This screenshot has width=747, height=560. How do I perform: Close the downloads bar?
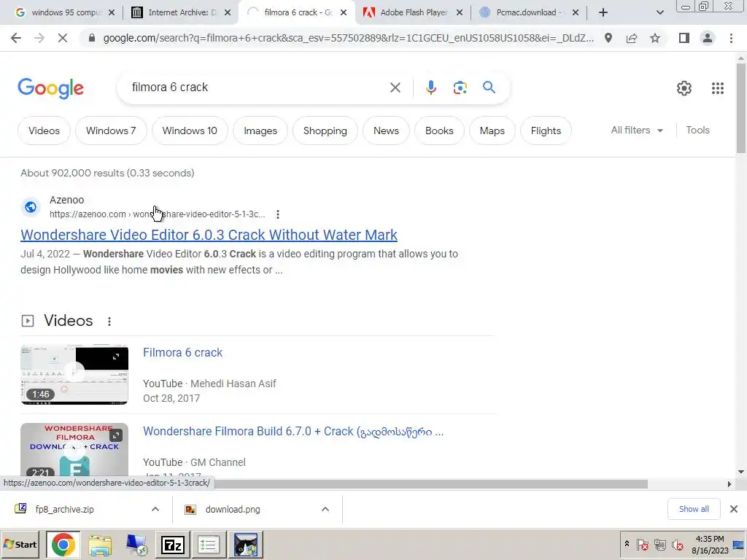[x=734, y=510]
